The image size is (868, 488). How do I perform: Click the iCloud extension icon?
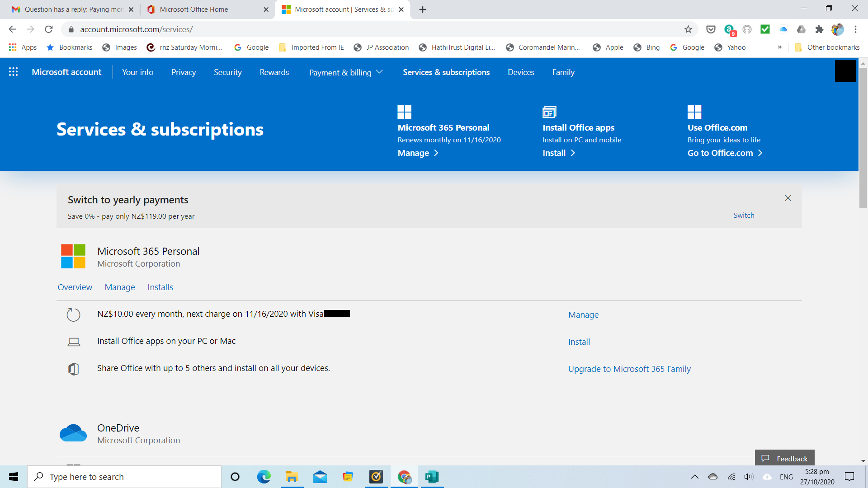tap(783, 29)
